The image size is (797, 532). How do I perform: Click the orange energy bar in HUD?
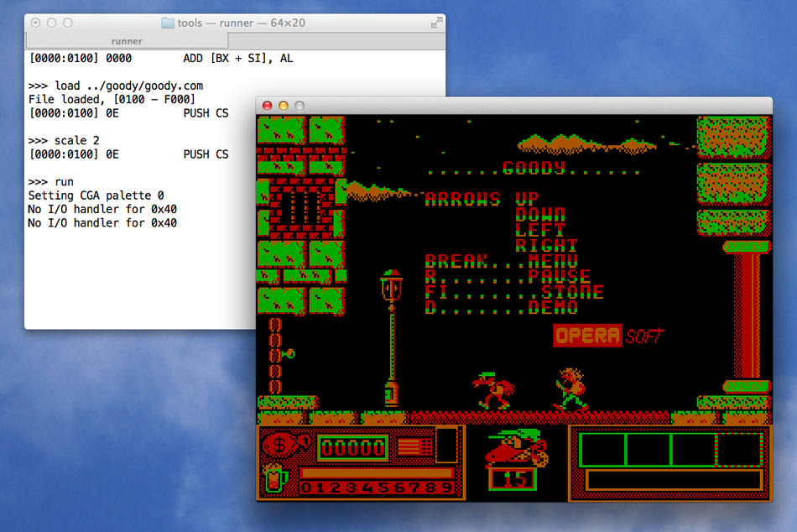(377, 473)
